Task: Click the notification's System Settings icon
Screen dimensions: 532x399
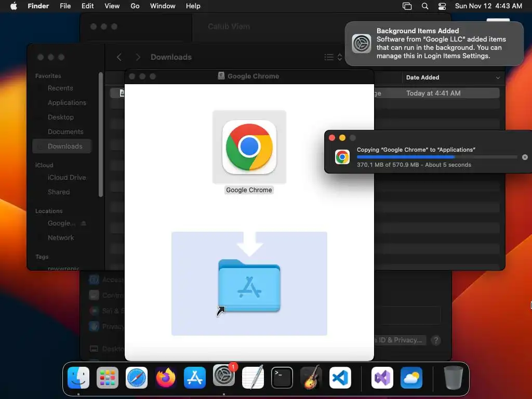Action: tap(362, 44)
